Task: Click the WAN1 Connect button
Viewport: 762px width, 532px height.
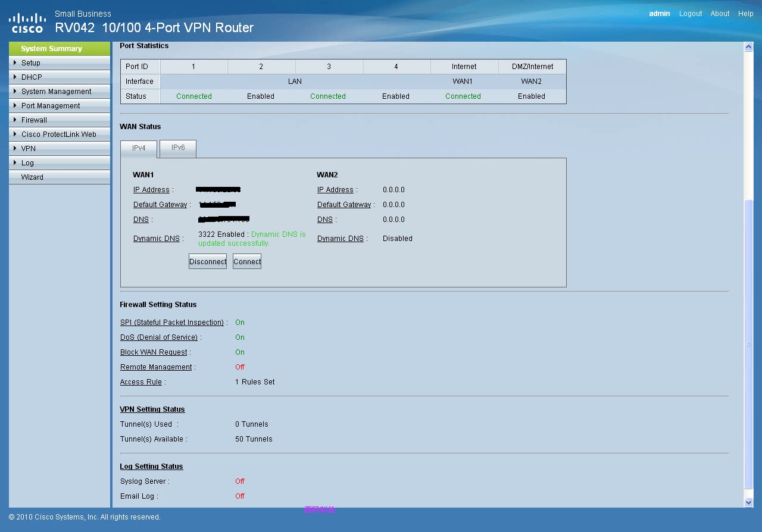Action: pos(247,262)
